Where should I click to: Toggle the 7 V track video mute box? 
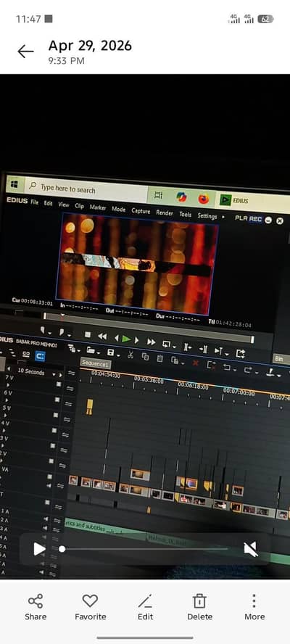pyautogui.click(x=59, y=384)
